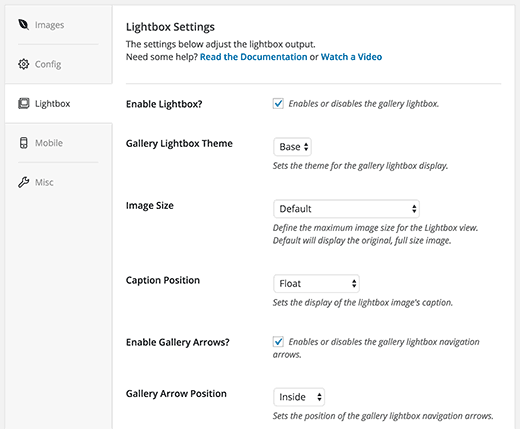Open the Gallery Lightbox Theme dropdown
This screenshot has width=520, height=429.
coord(292,147)
